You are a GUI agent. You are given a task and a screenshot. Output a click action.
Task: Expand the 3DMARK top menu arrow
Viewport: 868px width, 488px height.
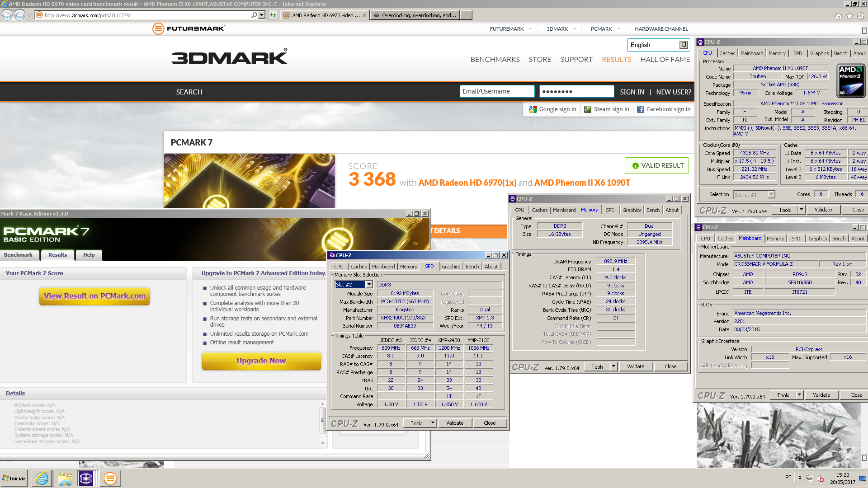[x=574, y=29]
